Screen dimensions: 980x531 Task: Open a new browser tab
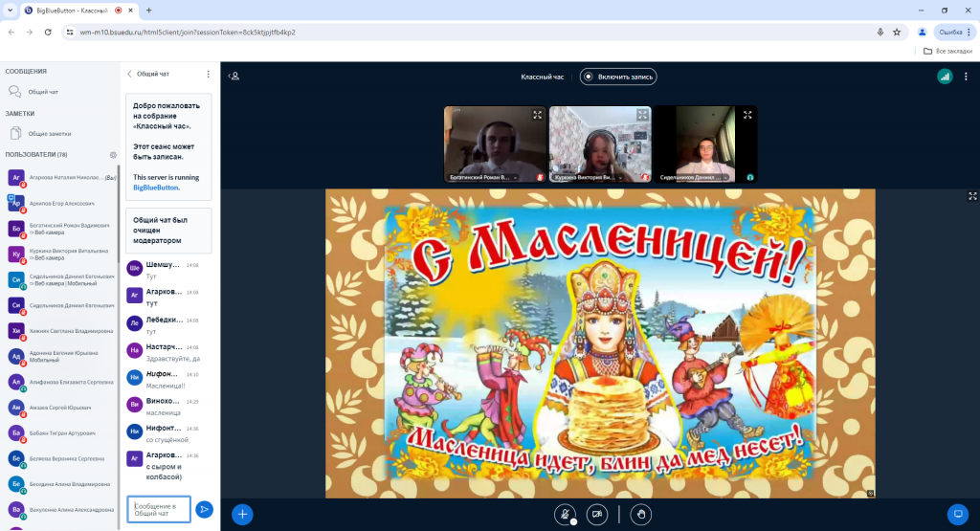148,10
